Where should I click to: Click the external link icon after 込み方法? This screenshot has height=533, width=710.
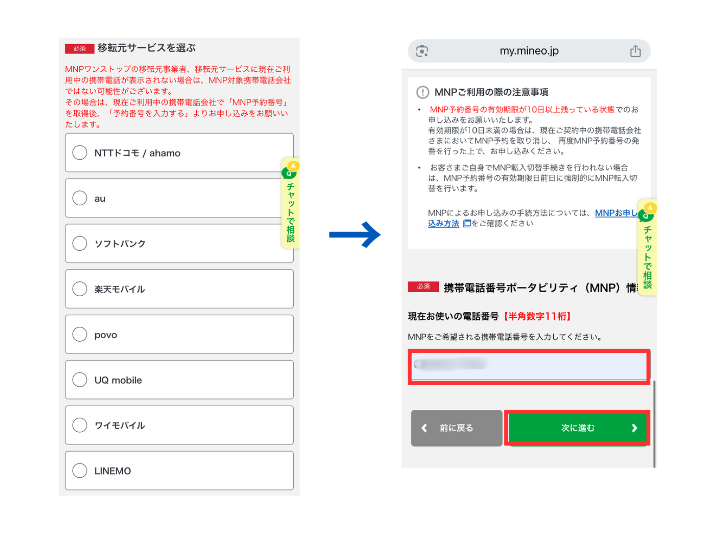tap(466, 223)
